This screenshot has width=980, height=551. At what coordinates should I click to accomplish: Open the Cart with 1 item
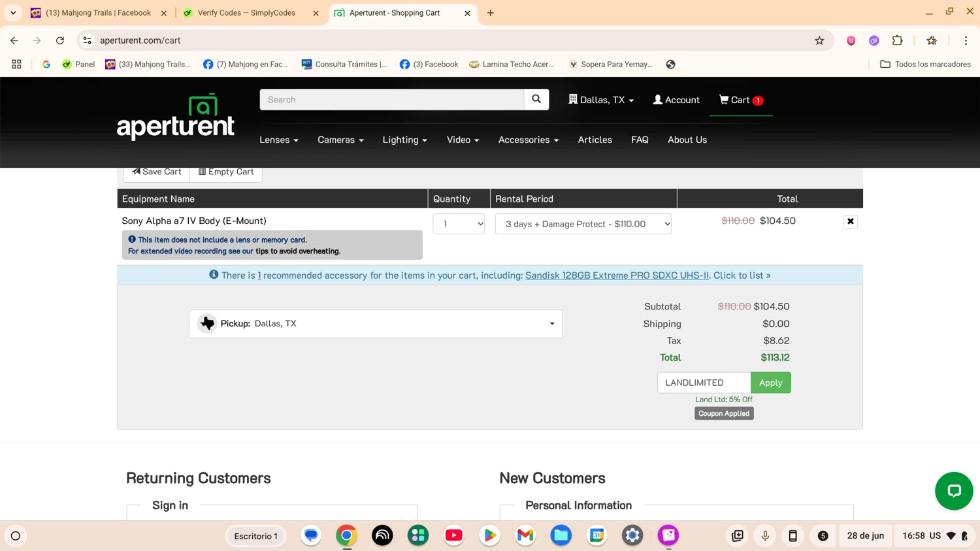click(741, 100)
